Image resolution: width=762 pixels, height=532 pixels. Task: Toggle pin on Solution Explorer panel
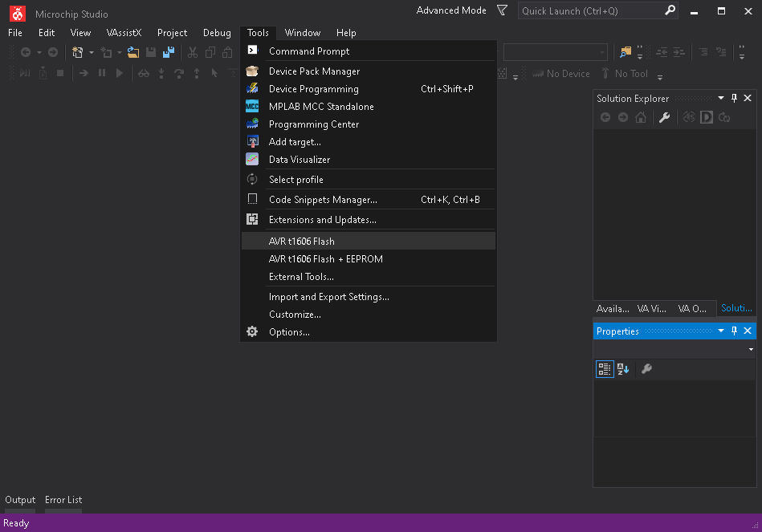tap(735, 98)
